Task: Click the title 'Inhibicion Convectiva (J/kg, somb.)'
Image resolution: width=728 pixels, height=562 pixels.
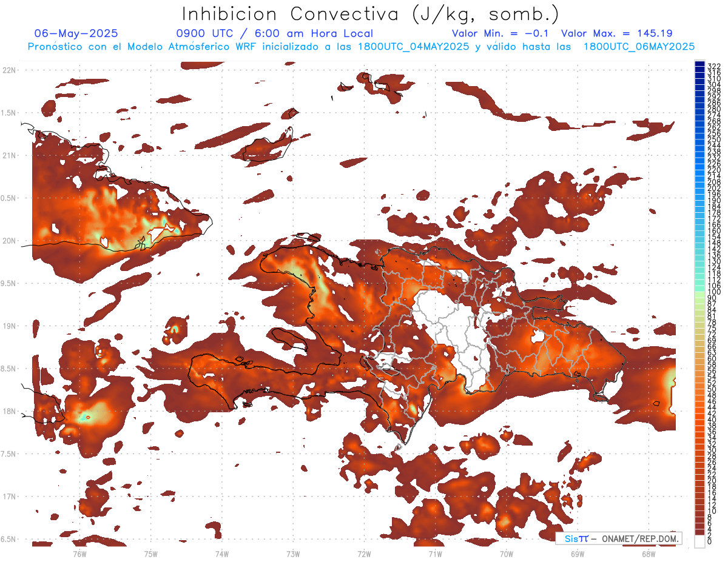Action: pos(371,14)
